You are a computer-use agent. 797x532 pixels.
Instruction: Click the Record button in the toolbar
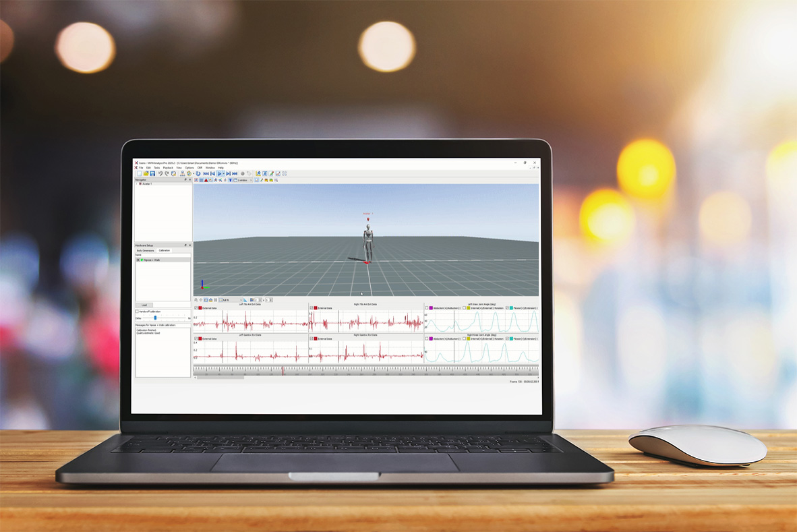point(243,174)
